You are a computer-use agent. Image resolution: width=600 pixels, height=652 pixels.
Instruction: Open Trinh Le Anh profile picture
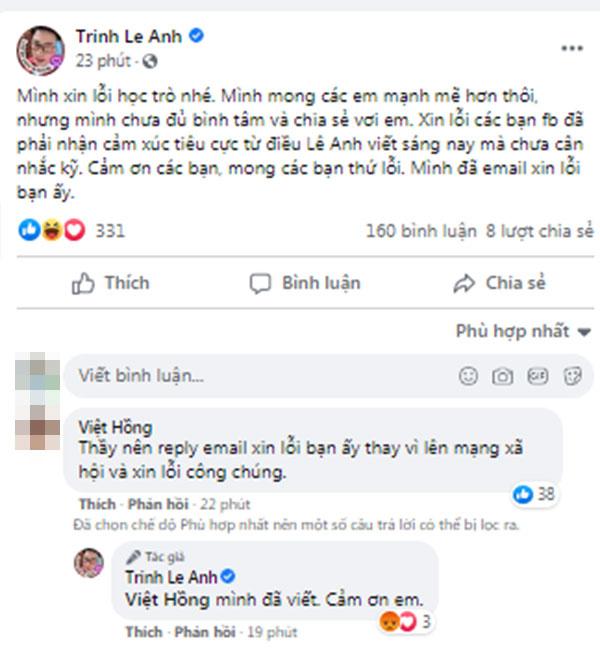pos(40,50)
